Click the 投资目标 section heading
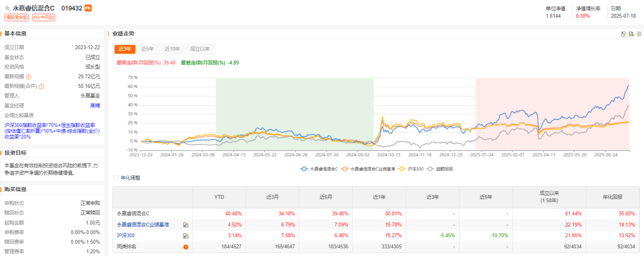Screen dimensions: 644x256 pyautogui.click(x=15, y=153)
